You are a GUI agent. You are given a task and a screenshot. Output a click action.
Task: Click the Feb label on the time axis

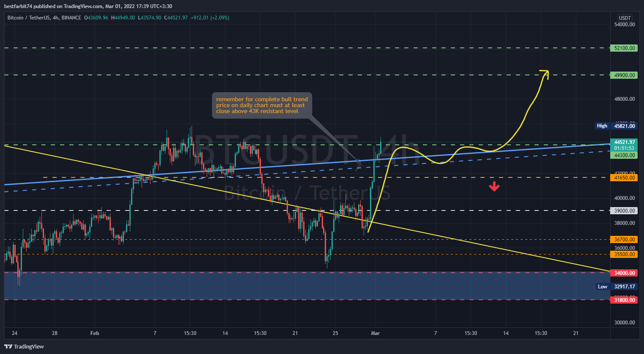coord(95,333)
